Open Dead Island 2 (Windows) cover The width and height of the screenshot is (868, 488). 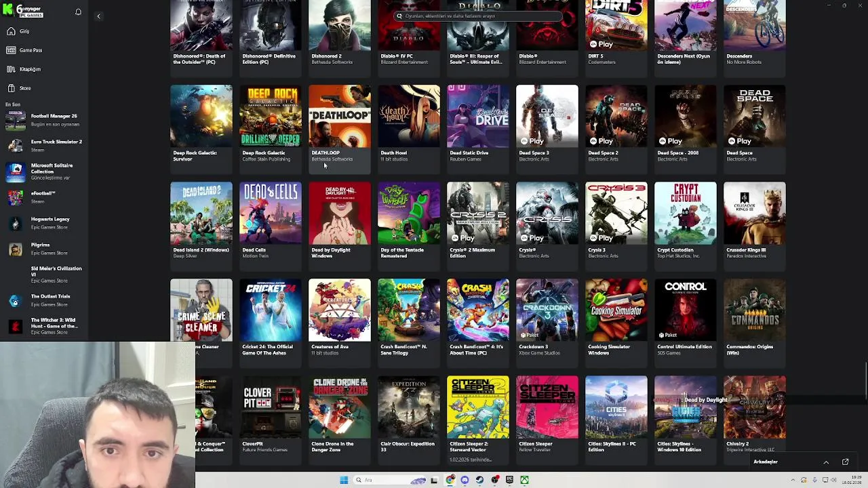click(201, 213)
